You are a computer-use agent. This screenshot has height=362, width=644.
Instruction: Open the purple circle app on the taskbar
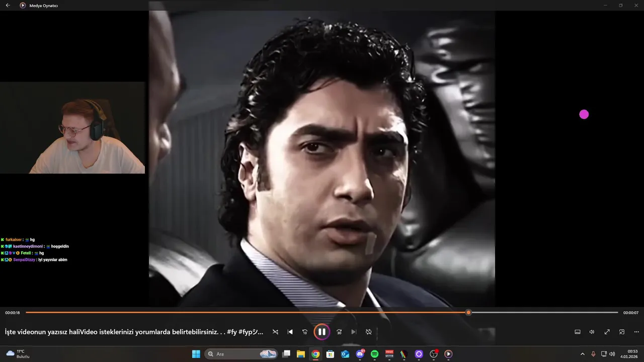click(419, 354)
